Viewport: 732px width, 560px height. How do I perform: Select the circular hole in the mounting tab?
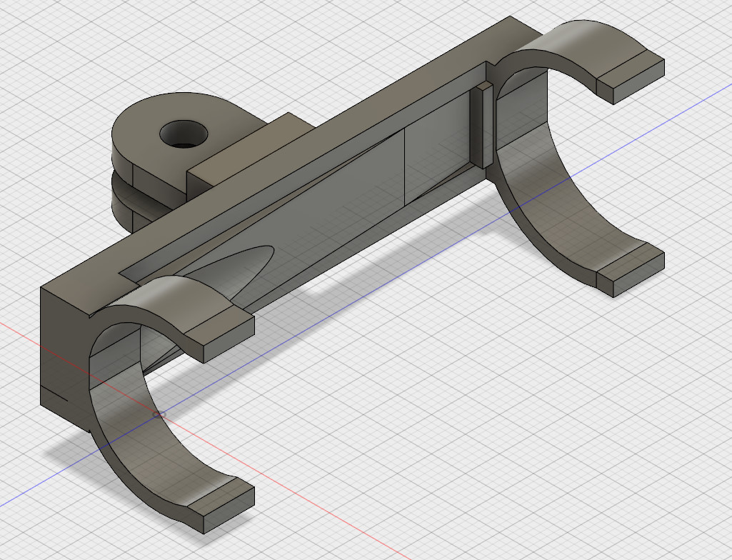(x=184, y=134)
